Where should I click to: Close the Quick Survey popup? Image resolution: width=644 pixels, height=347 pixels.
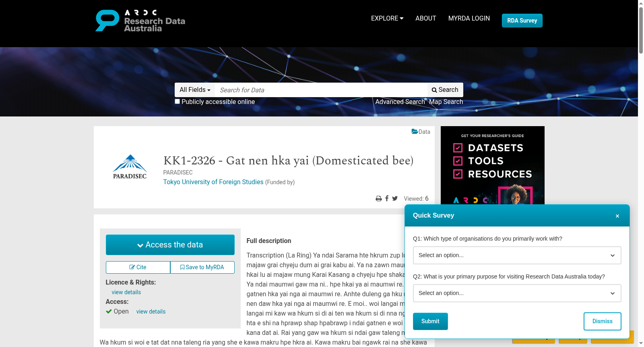(x=617, y=216)
